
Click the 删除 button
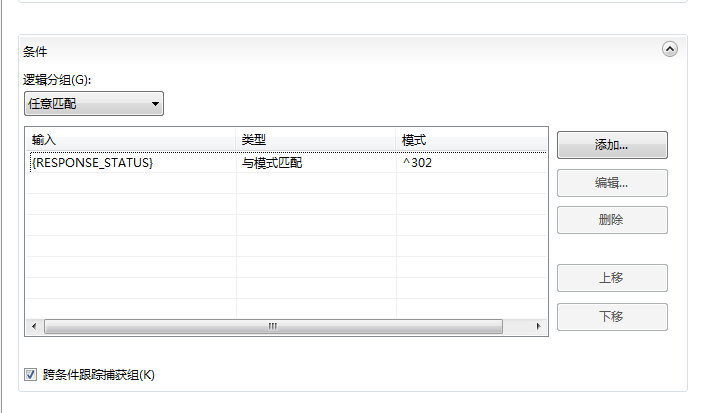[612, 220]
